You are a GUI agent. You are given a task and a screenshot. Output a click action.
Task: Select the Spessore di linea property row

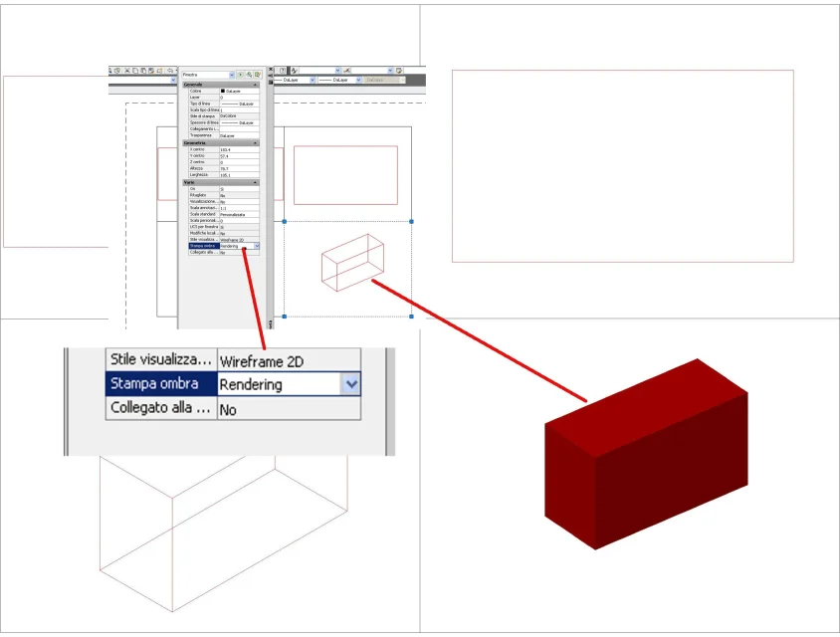click(224, 122)
